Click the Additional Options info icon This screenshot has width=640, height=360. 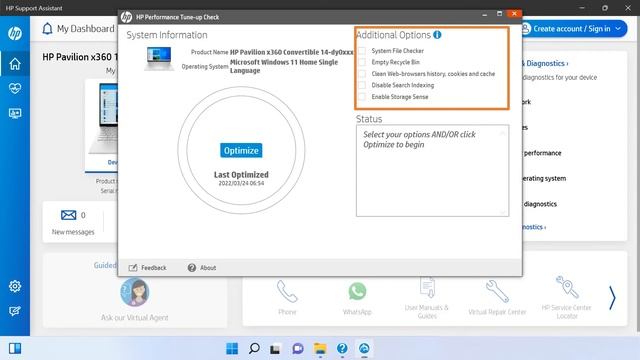pyautogui.click(x=437, y=35)
